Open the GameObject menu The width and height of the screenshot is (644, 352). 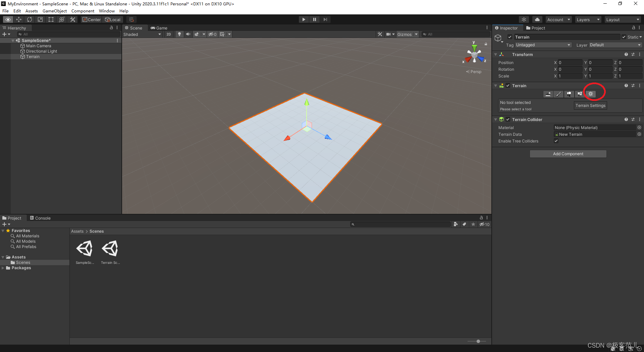click(55, 11)
